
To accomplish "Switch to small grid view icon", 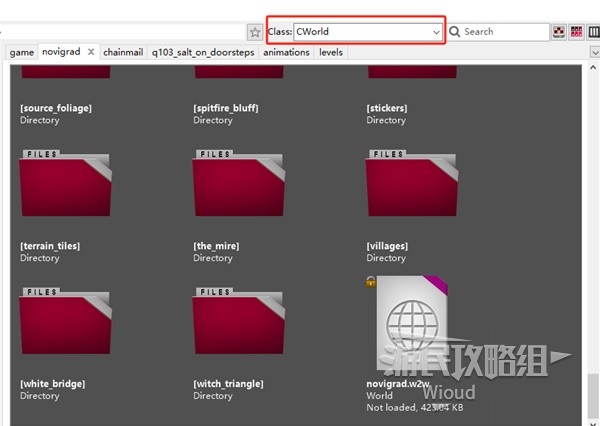I will coord(576,32).
